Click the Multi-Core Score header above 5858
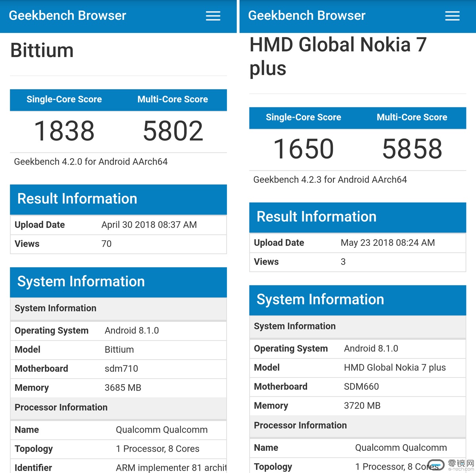 coord(412,117)
